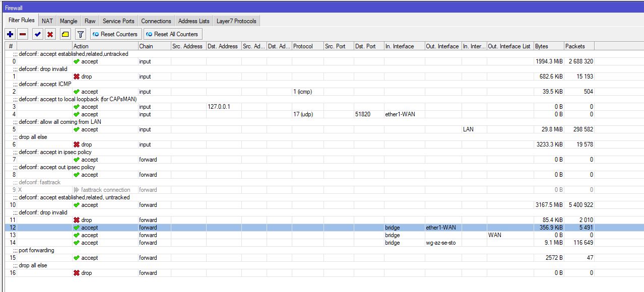Click accept icon of rule 5 LAN

[77, 129]
